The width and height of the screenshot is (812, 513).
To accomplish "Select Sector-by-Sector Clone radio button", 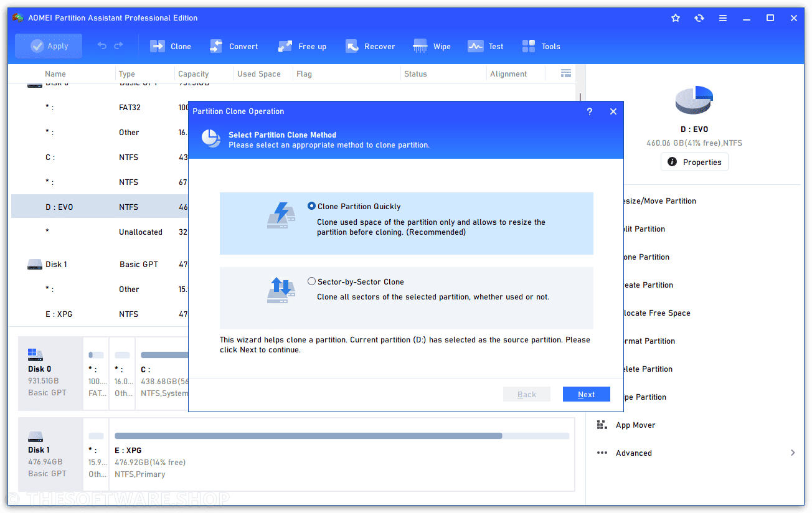I will pyautogui.click(x=311, y=281).
